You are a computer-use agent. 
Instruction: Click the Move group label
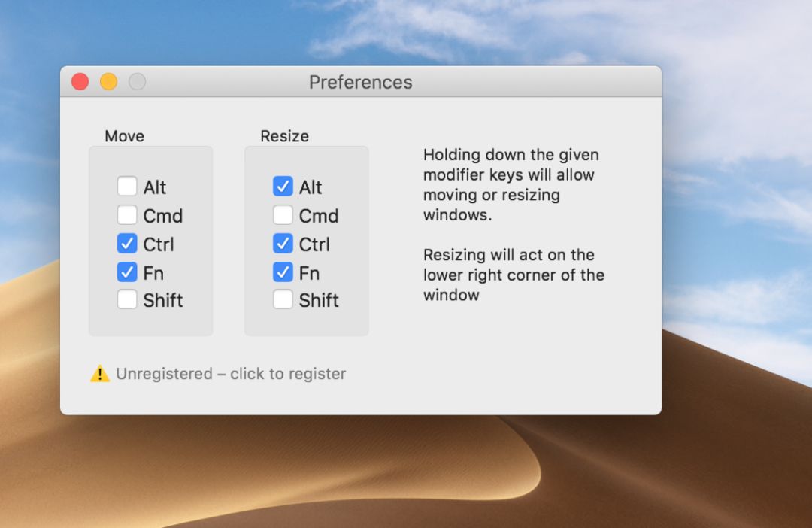tap(125, 136)
